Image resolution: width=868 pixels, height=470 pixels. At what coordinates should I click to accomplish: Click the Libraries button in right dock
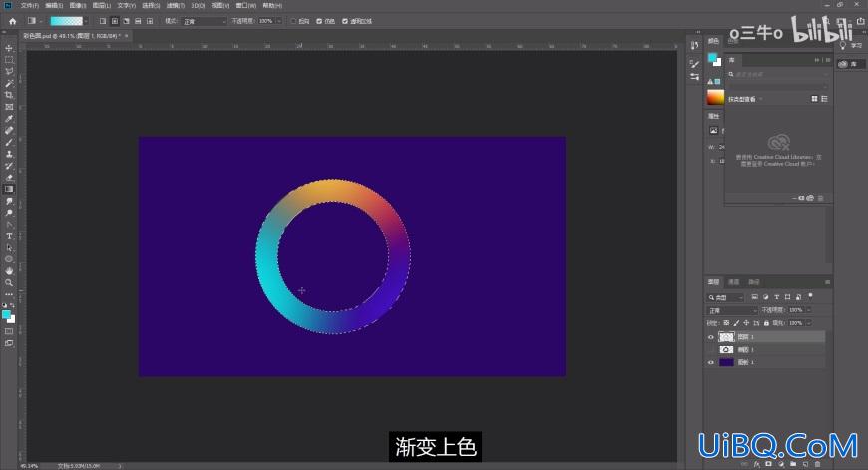click(x=849, y=64)
